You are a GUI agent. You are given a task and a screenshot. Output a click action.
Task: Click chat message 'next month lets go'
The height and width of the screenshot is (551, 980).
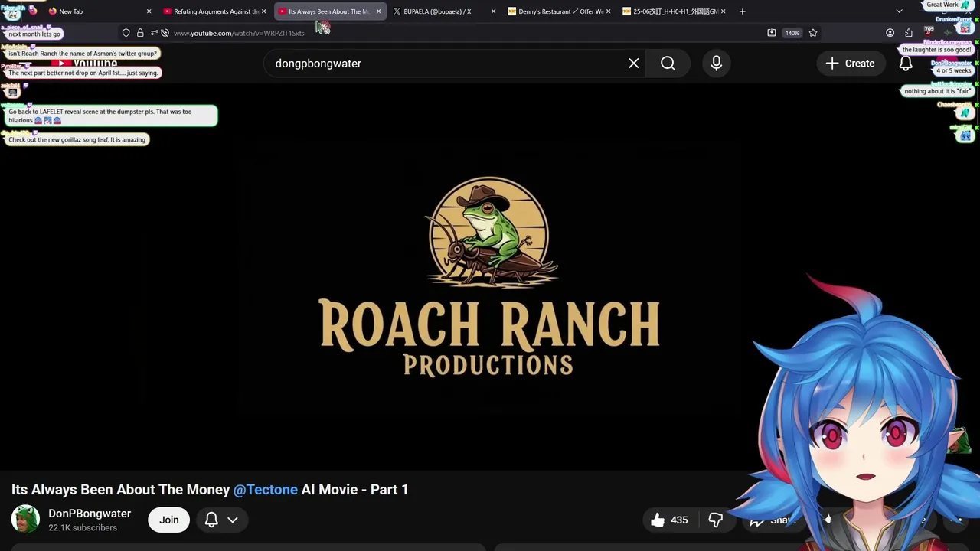34,34
